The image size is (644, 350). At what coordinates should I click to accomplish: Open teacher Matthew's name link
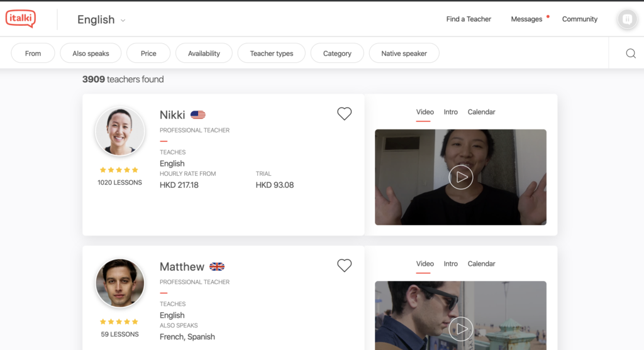182,266
